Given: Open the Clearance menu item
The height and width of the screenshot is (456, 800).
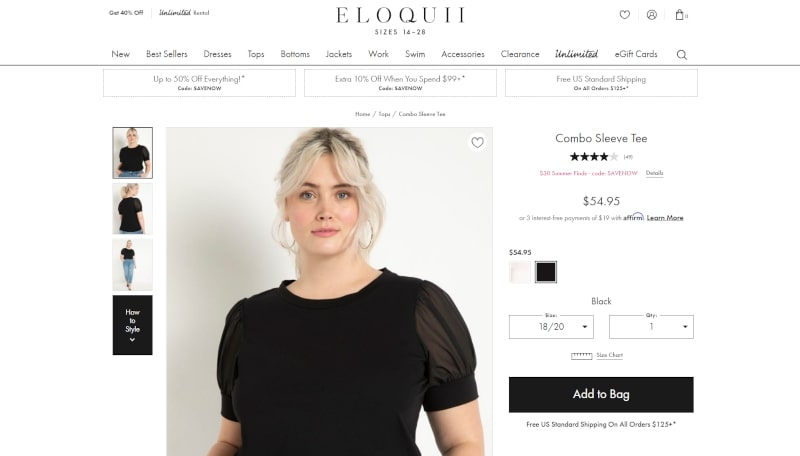Looking at the screenshot, I should [x=520, y=54].
